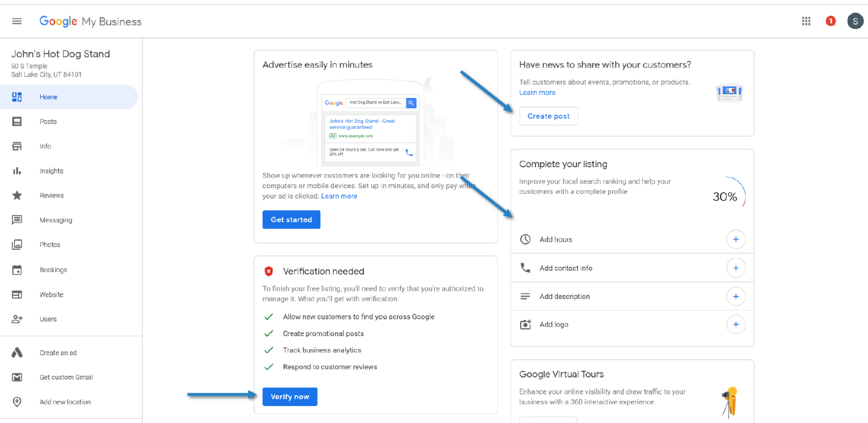This screenshot has height=423, width=868.
Task: Open Learn more under news card
Action: [537, 93]
